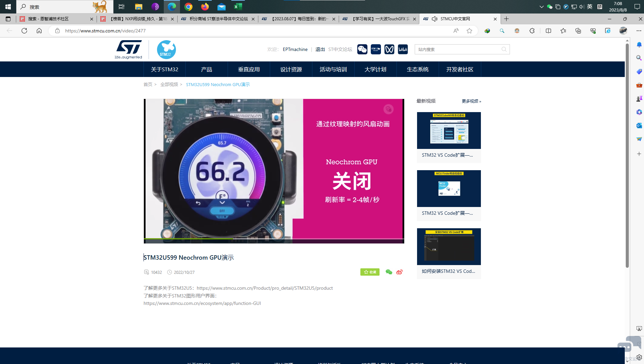Open the 安装STM32 VS Code扩展 thumbnail
This screenshot has height=364, width=644.
449,246
